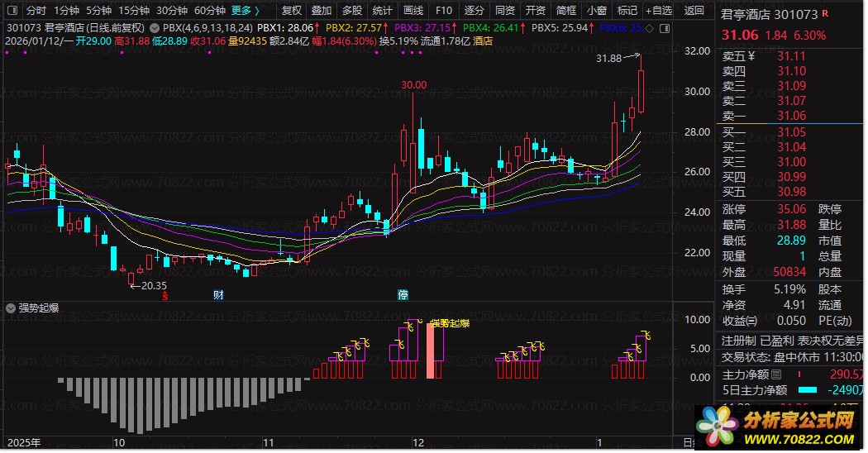
Task: Click 停 suspension event marker
Action: coord(403,294)
